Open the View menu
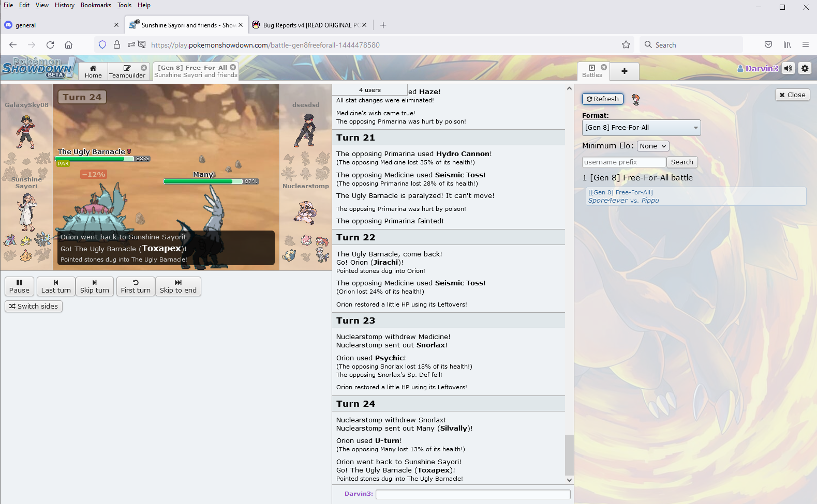 (42, 5)
